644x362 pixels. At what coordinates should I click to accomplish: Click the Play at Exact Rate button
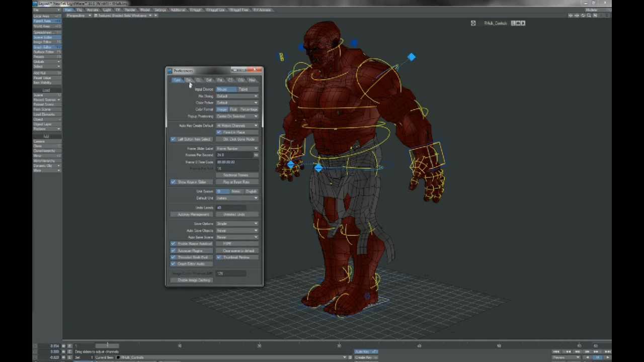pyautogui.click(x=236, y=182)
